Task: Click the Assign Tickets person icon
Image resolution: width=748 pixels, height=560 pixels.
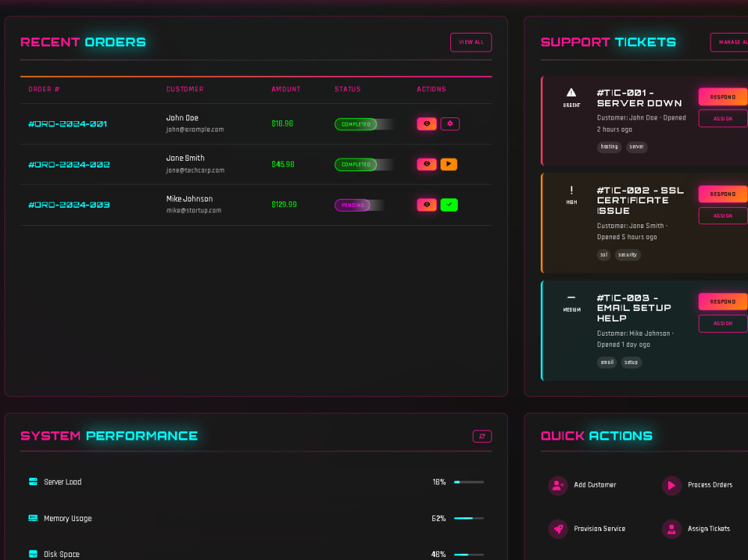Action: point(671,529)
